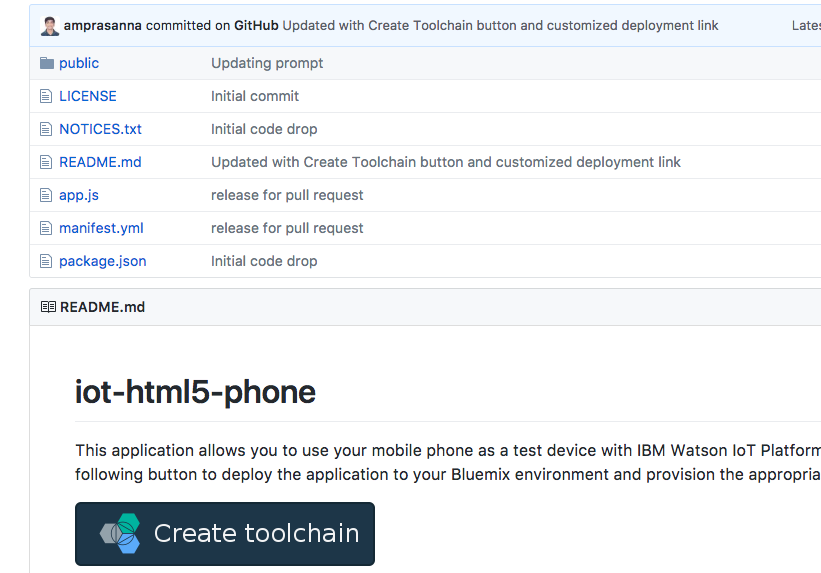Click the hexagon logo on Create toolchain
This screenshot has height=573, width=821.
pos(120,533)
